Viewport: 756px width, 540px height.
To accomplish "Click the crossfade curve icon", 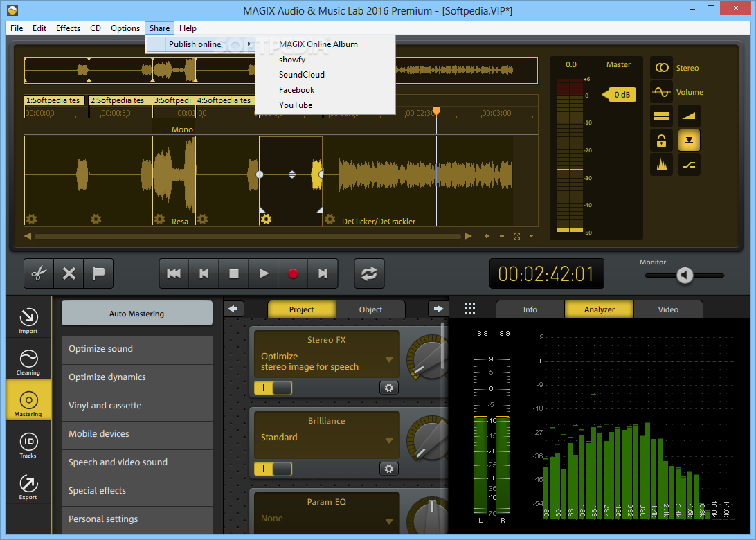I will pos(689,165).
